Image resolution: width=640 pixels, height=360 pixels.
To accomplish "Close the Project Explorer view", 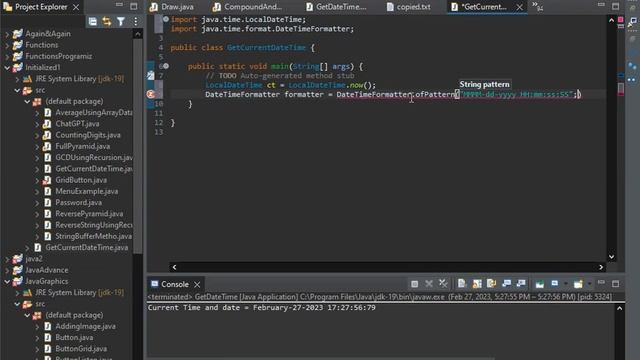I will pyautogui.click(x=76, y=7).
